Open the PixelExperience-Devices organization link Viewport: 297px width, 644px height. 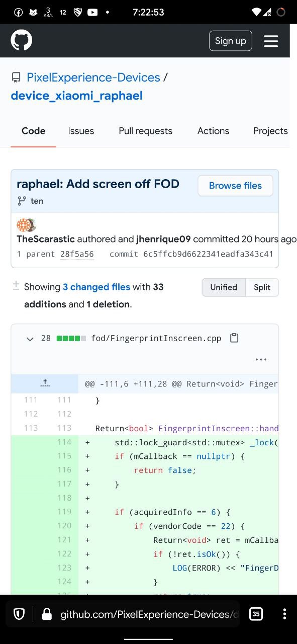coord(93,77)
